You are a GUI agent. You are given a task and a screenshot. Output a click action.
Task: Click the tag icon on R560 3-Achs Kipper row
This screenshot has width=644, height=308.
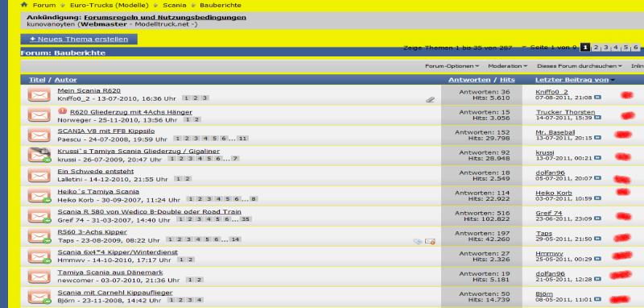[418, 241]
